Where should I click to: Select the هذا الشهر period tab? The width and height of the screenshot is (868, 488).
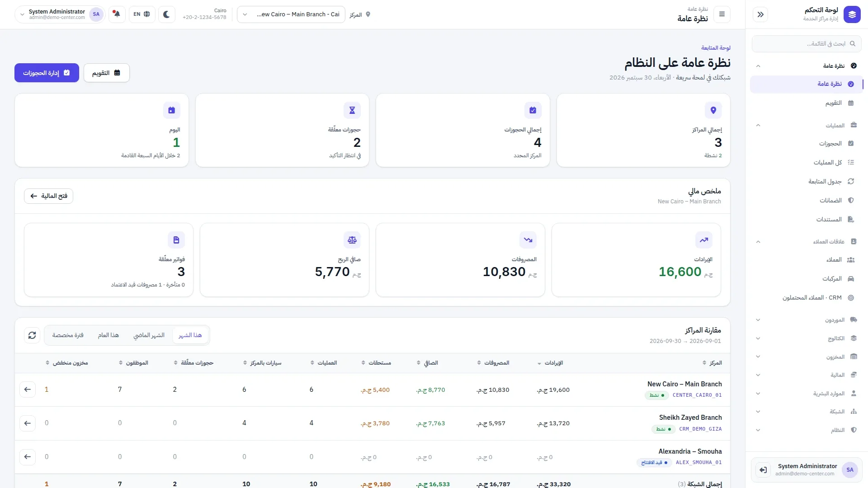(x=190, y=335)
